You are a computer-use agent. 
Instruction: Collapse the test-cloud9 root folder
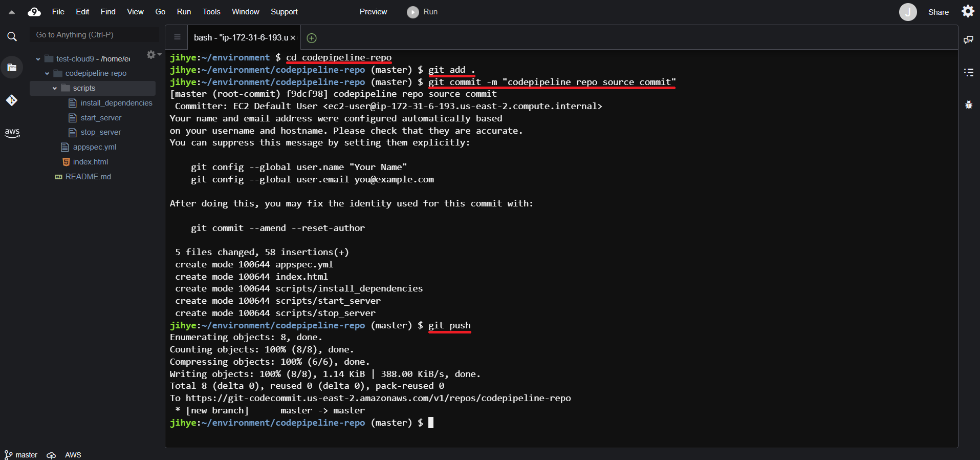(x=38, y=59)
